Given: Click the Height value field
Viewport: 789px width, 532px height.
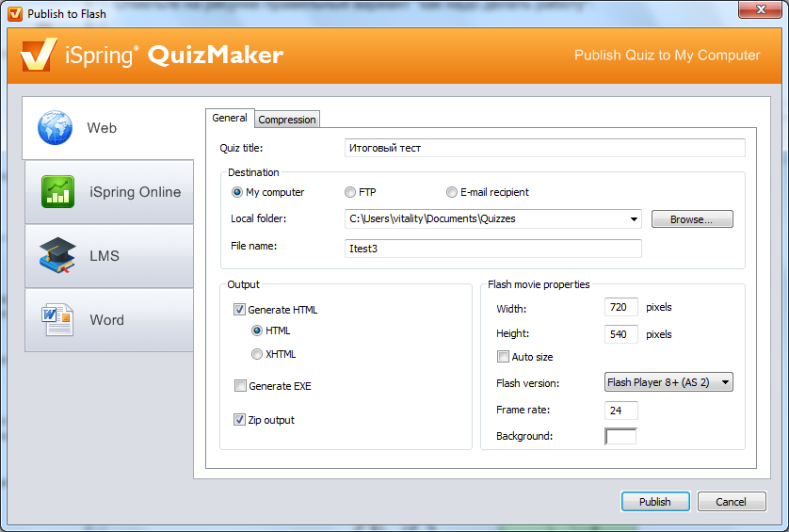Looking at the screenshot, I should pos(620,334).
